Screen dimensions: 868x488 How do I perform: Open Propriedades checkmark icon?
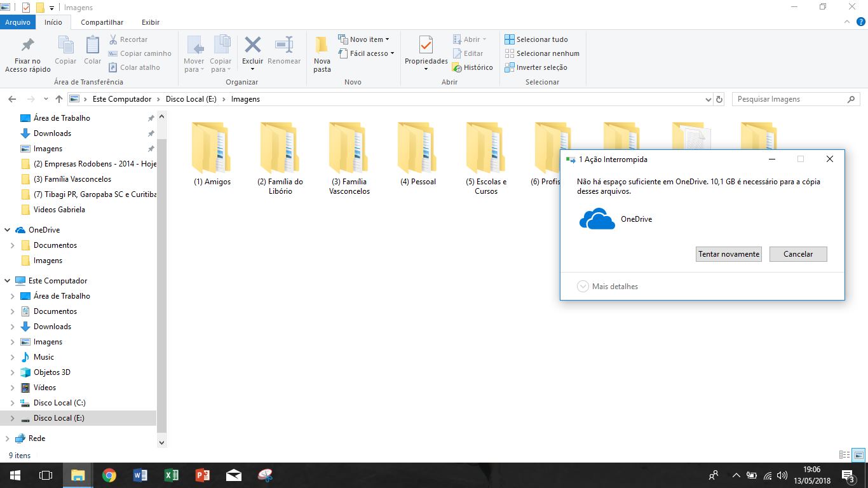click(x=426, y=45)
